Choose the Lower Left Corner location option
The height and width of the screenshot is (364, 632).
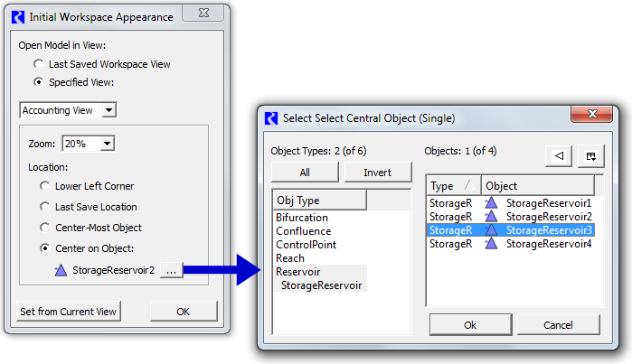point(44,186)
